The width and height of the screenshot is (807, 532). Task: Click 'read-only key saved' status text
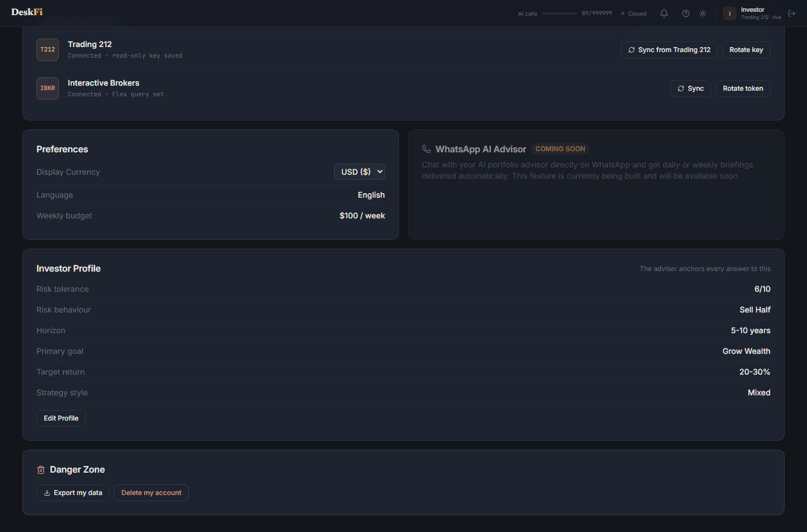pos(147,56)
